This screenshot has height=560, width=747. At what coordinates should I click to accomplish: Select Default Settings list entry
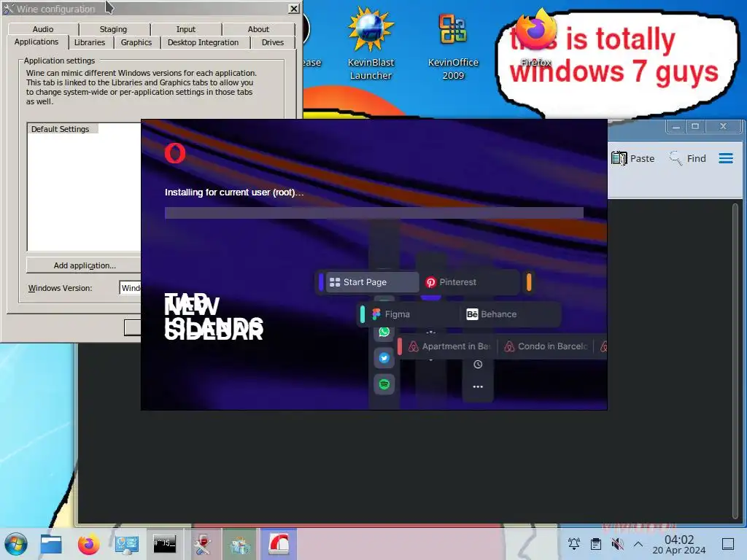[x=62, y=129]
